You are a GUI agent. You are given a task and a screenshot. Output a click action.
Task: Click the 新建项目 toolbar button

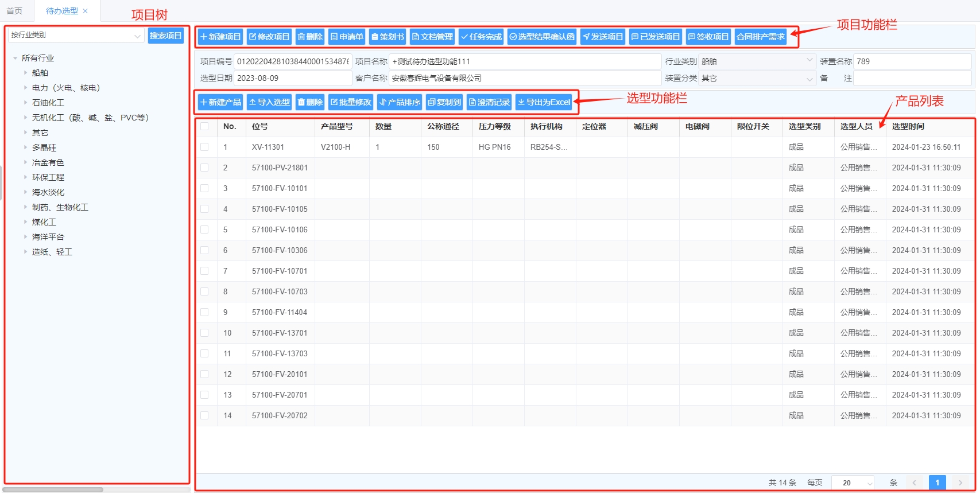click(220, 37)
